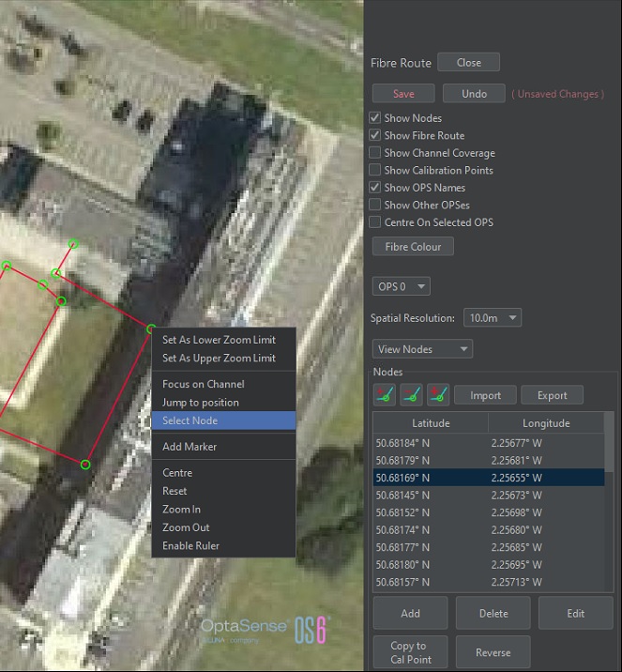Select row with latitude 50.68152° N
The width and height of the screenshot is (622, 672).
point(489,512)
